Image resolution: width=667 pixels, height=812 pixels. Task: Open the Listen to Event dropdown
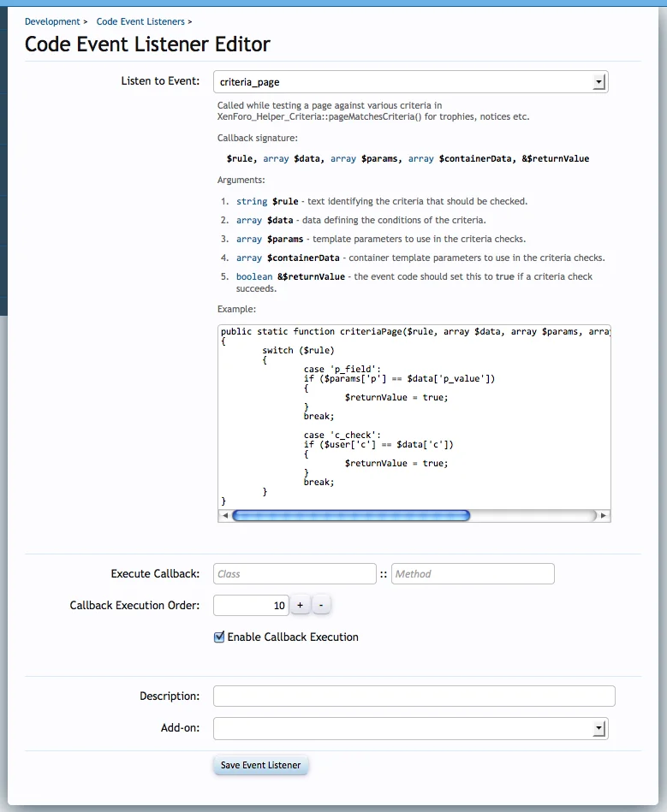[x=410, y=82]
